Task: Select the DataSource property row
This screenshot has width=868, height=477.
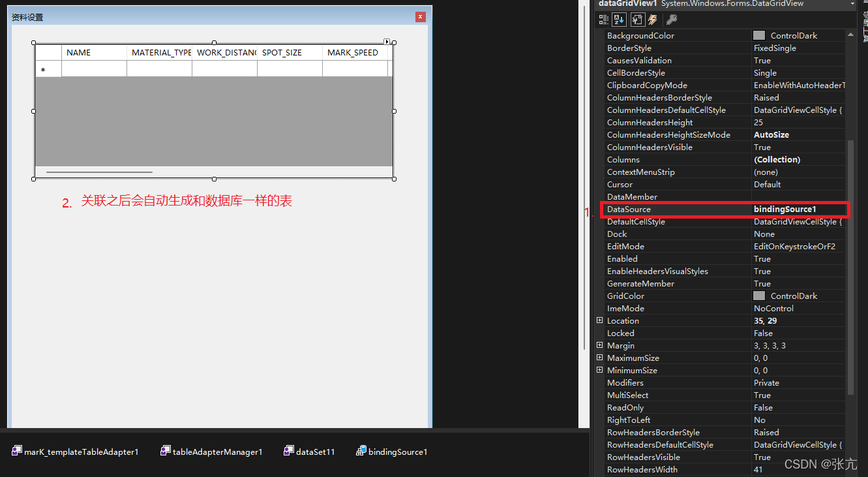Action: click(678, 209)
